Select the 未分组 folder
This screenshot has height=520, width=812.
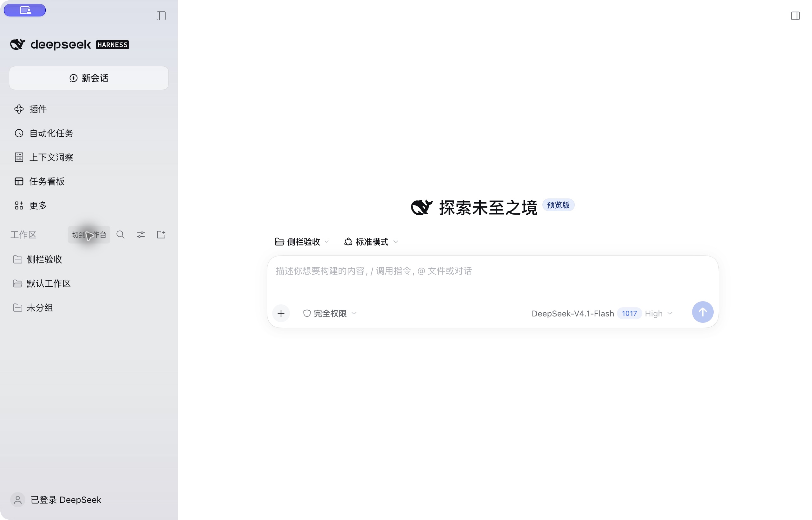pyautogui.click(x=89, y=308)
